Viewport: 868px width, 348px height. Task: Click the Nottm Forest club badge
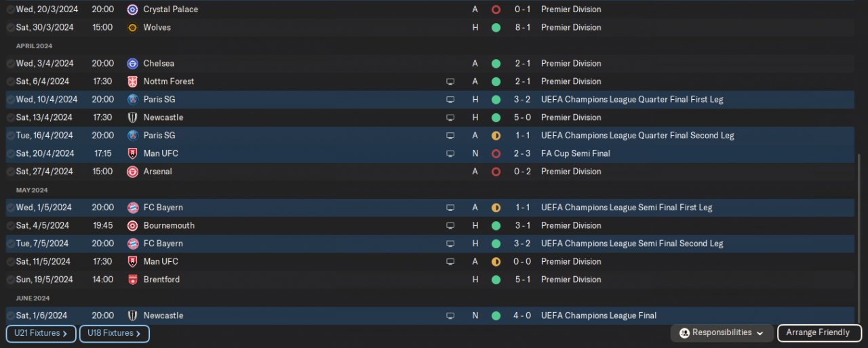(x=133, y=81)
